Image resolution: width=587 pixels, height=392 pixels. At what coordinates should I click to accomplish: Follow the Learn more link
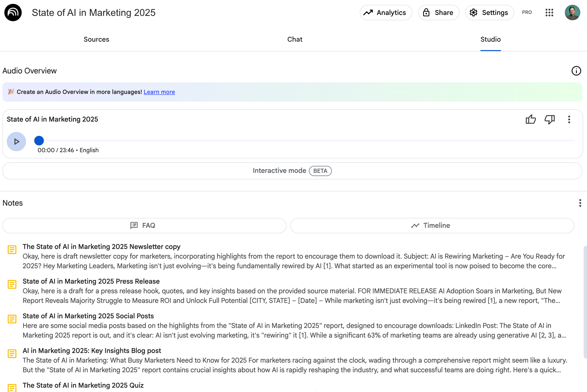point(159,92)
